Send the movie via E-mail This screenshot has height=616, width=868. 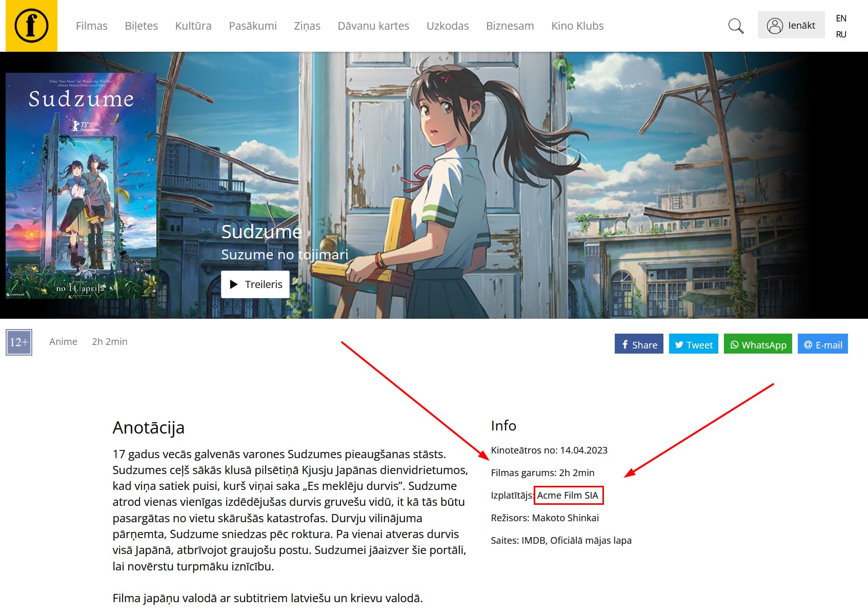(822, 344)
